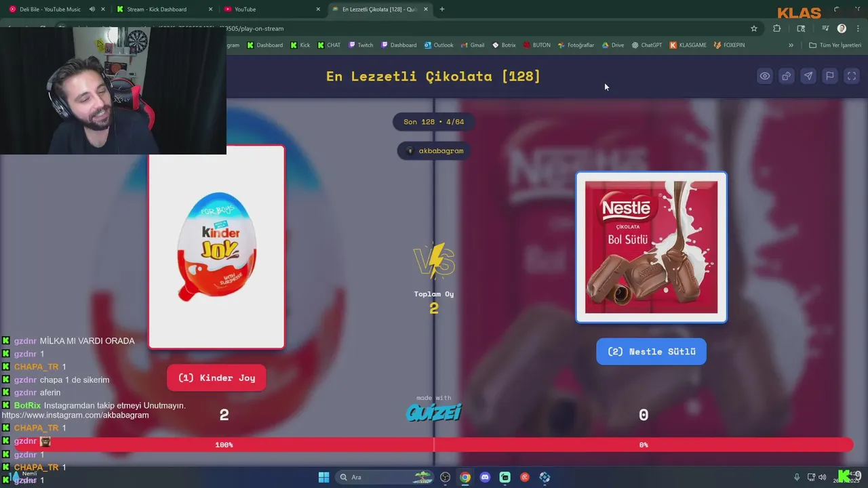
Task: Click the Toplam Oy vote count label
Action: pyautogui.click(x=434, y=294)
